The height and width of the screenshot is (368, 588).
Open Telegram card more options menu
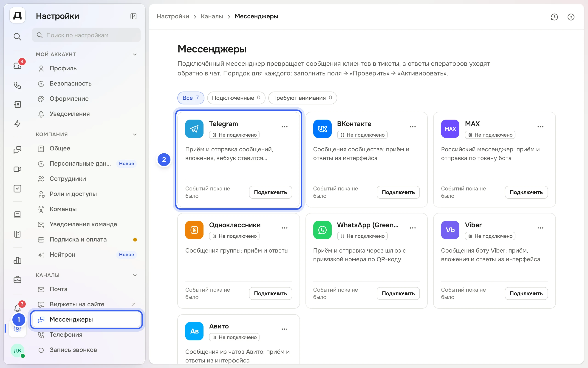coord(285,126)
